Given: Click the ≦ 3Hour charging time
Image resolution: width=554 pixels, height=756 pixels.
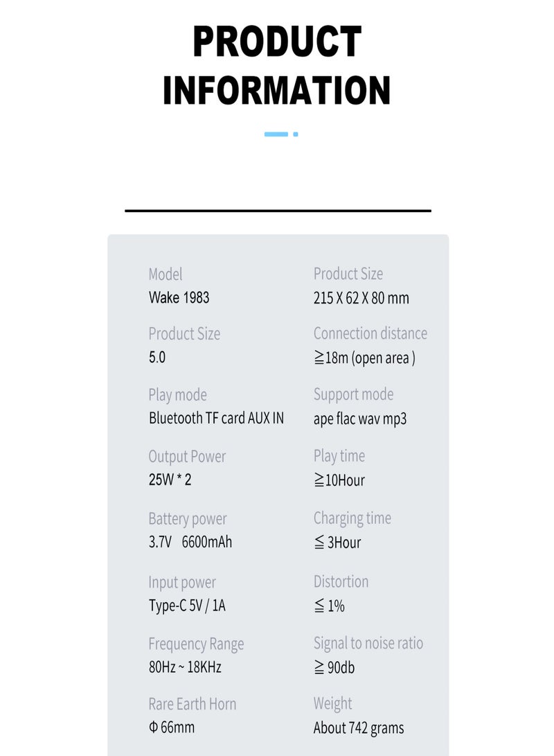Looking at the screenshot, I should [337, 543].
